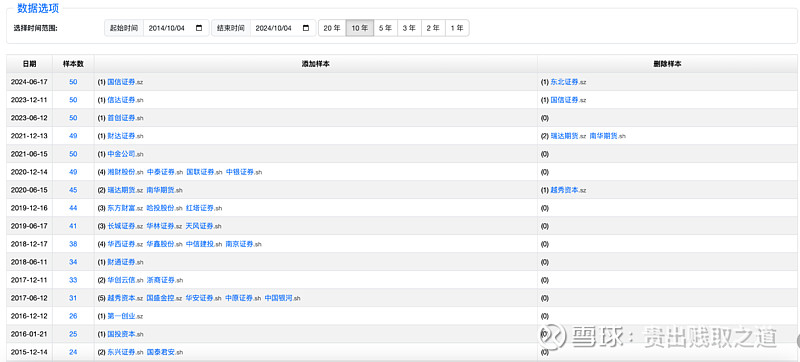Click sample count 41 link
Screen dimensions: 800x362
73,226
